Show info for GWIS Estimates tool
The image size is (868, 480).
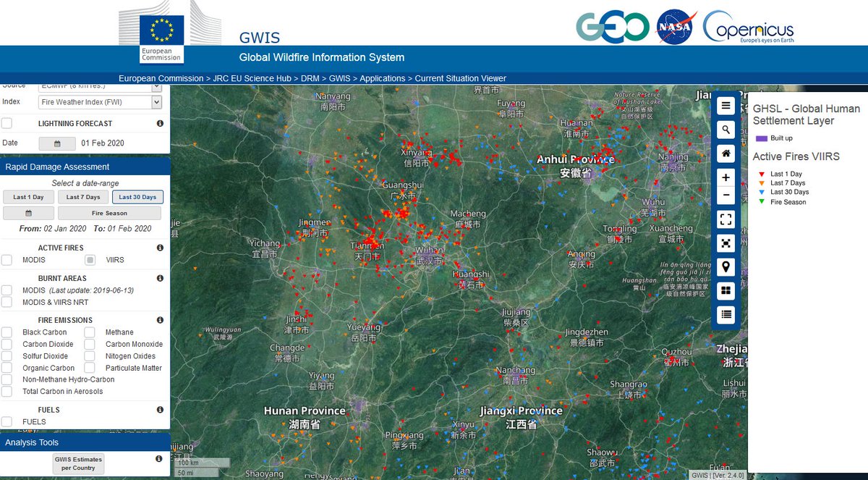(158, 459)
